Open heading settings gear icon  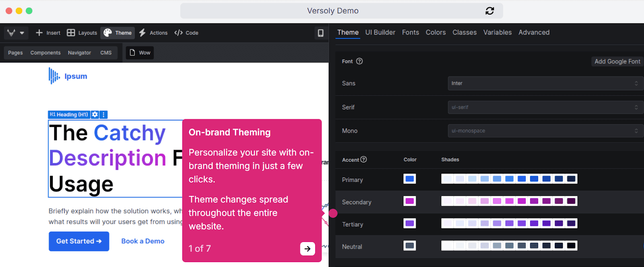[95, 114]
